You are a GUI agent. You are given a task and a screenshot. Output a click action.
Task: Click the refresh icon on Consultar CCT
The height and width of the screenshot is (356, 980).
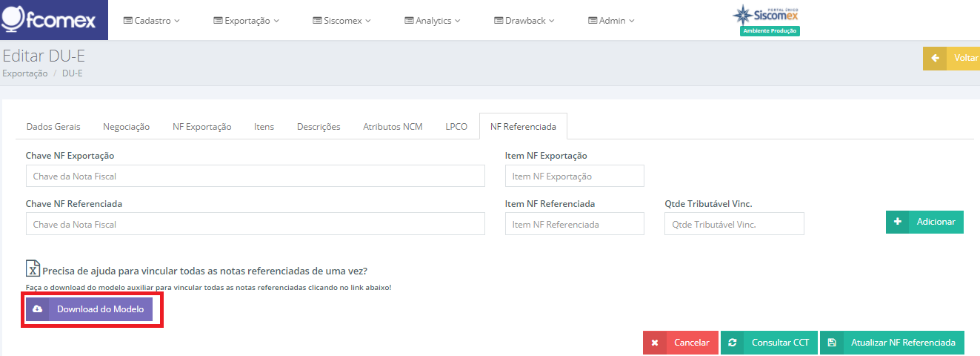[733, 343]
